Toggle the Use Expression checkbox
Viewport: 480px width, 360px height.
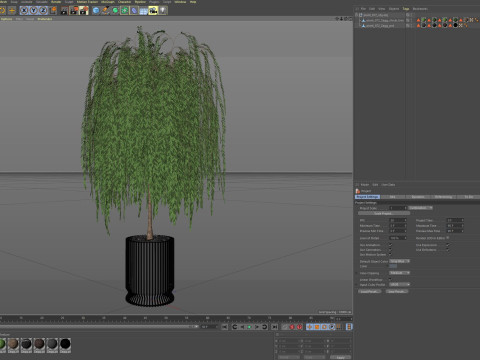click(448, 245)
